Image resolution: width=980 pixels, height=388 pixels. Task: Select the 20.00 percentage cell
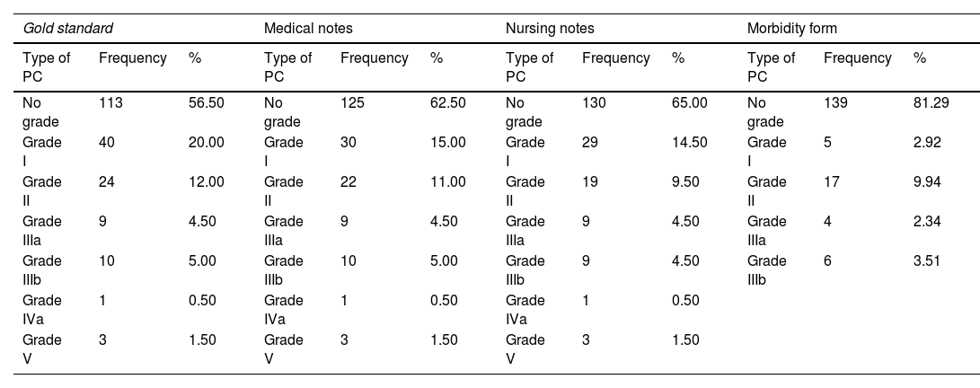point(207,143)
